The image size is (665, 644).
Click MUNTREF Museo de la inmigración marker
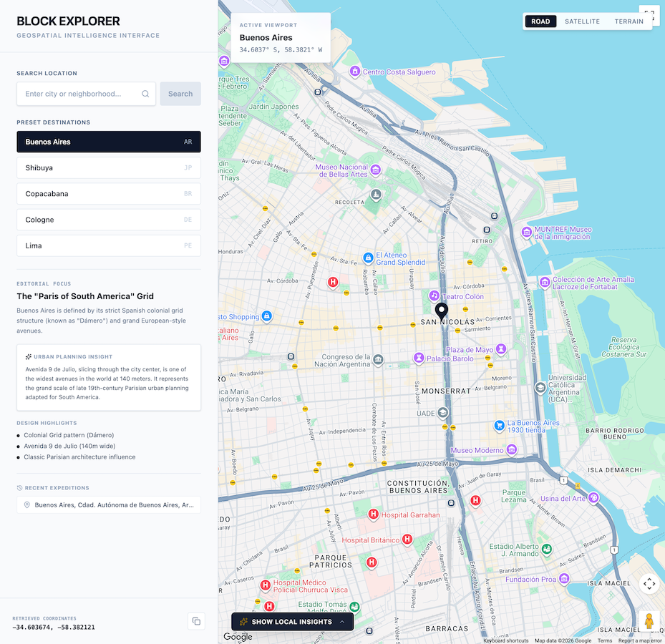(x=527, y=232)
